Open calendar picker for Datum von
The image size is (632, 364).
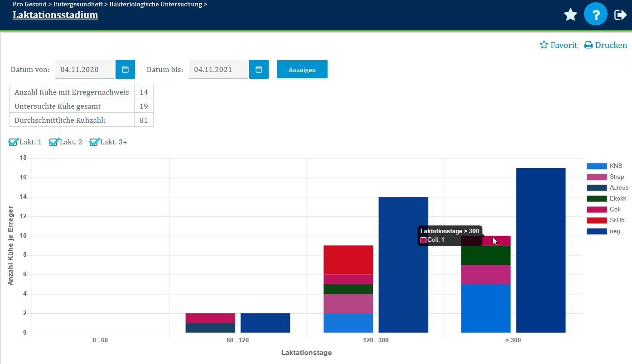125,69
